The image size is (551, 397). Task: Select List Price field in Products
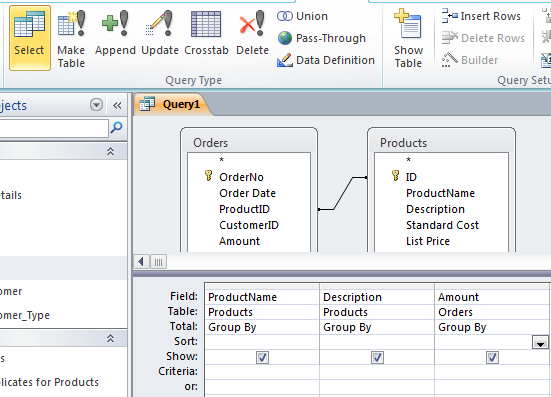pyautogui.click(x=428, y=241)
